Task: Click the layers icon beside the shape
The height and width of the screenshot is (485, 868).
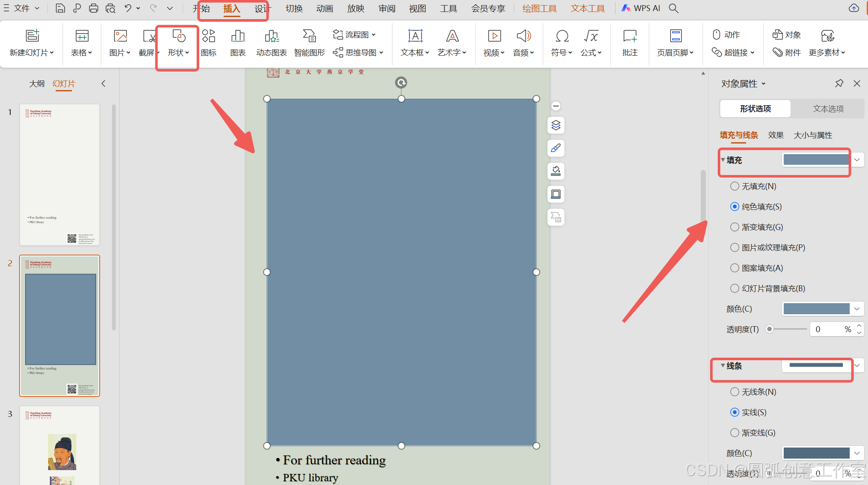Action: (x=556, y=125)
